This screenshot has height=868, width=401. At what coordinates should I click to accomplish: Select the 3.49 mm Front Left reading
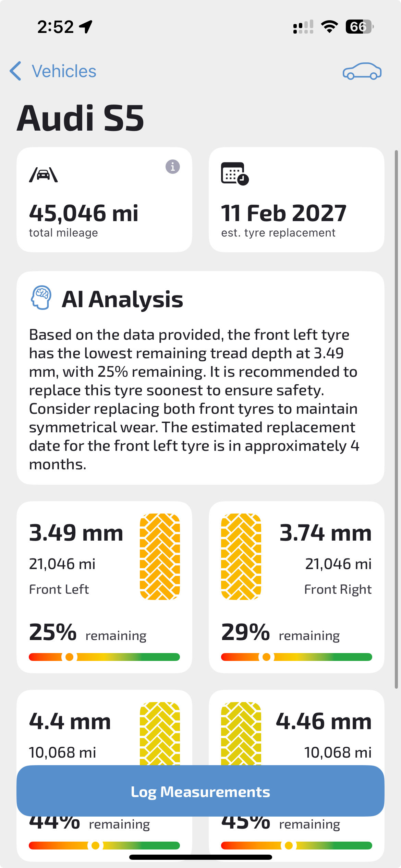76,533
